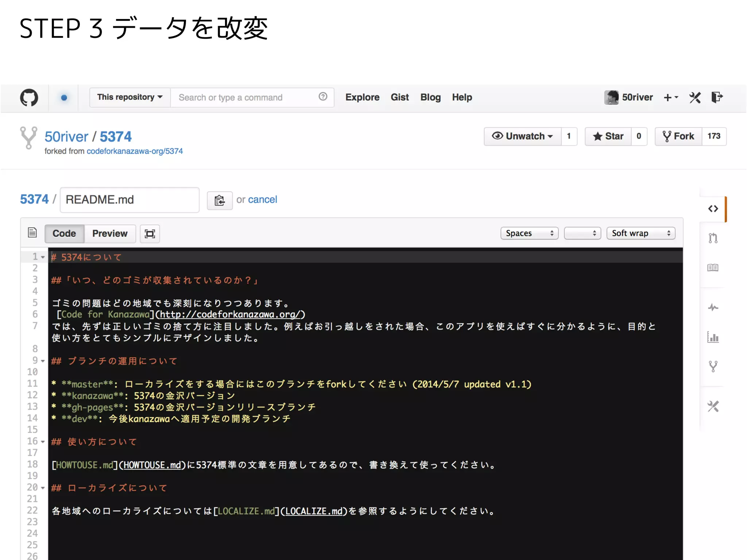This screenshot has height=560, width=747.
Task: Place cursor on '# 5374について' heading line
Action: (86, 257)
